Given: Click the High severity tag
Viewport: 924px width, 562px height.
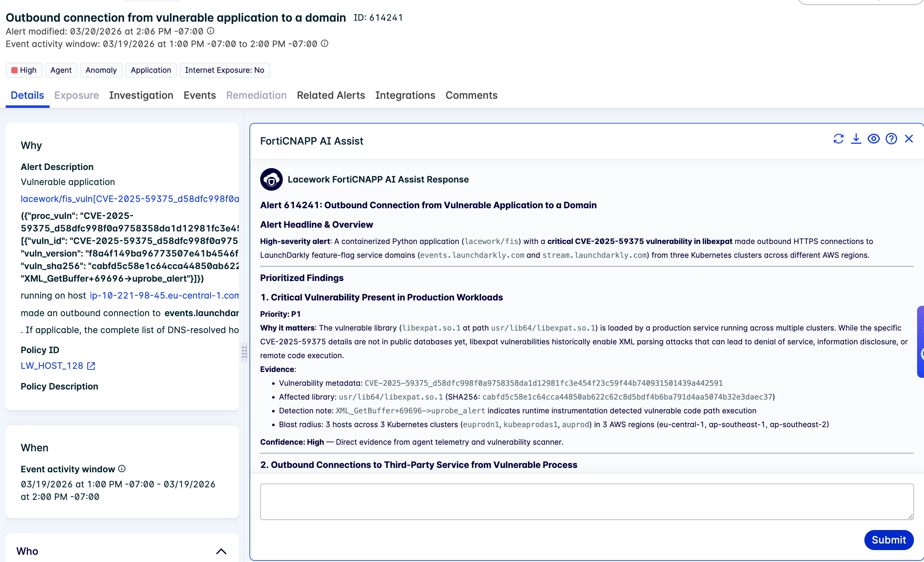Looking at the screenshot, I should pyautogui.click(x=24, y=70).
